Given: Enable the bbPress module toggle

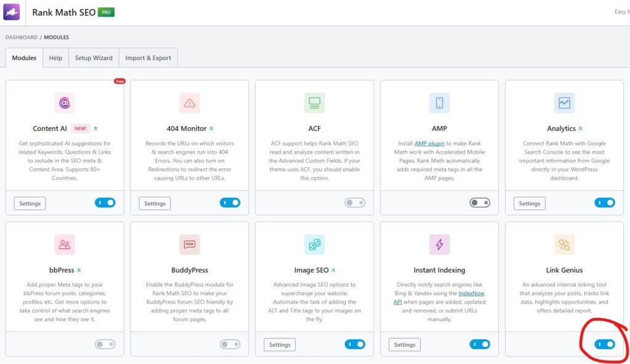Looking at the screenshot, I should [x=105, y=344].
